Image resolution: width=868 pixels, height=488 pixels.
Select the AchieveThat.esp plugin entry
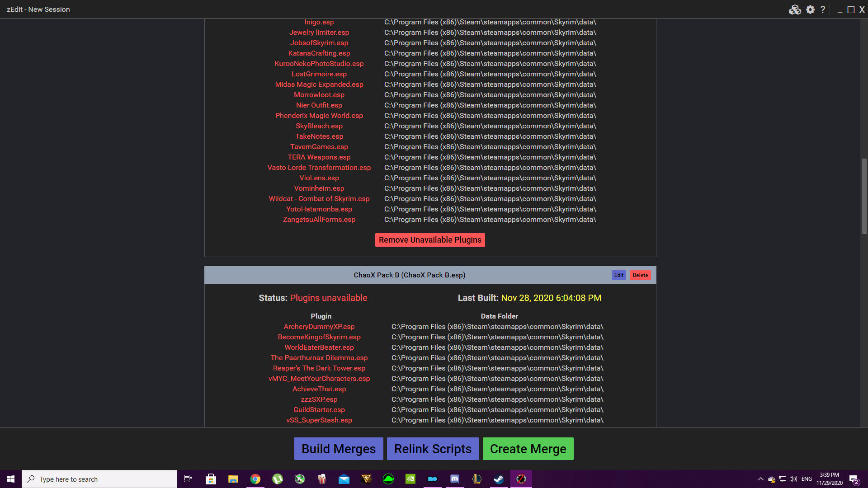[x=319, y=389]
